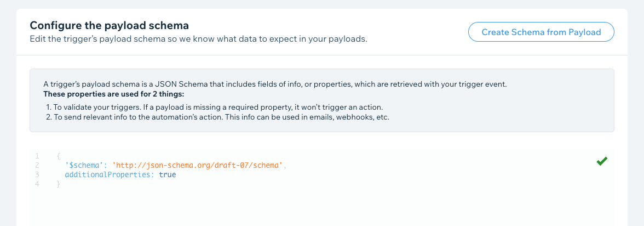This screenshot has width=644, height=226.
Task: Click the info item about validating your triggers
Action: (x=214, y=108)
